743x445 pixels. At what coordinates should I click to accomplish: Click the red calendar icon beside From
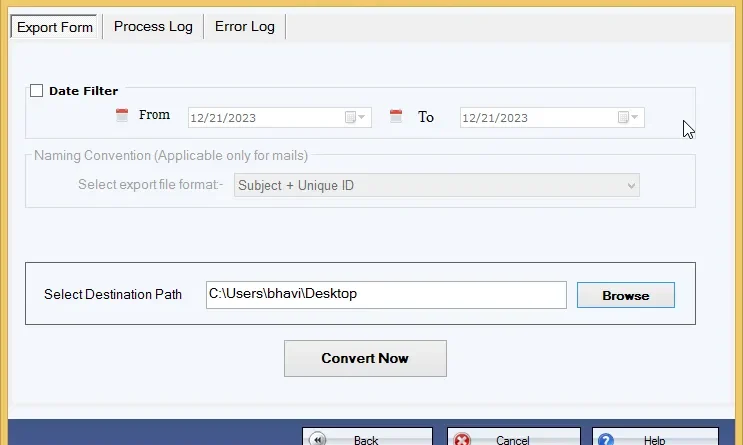pyautogui.click(x=123, y=116)
